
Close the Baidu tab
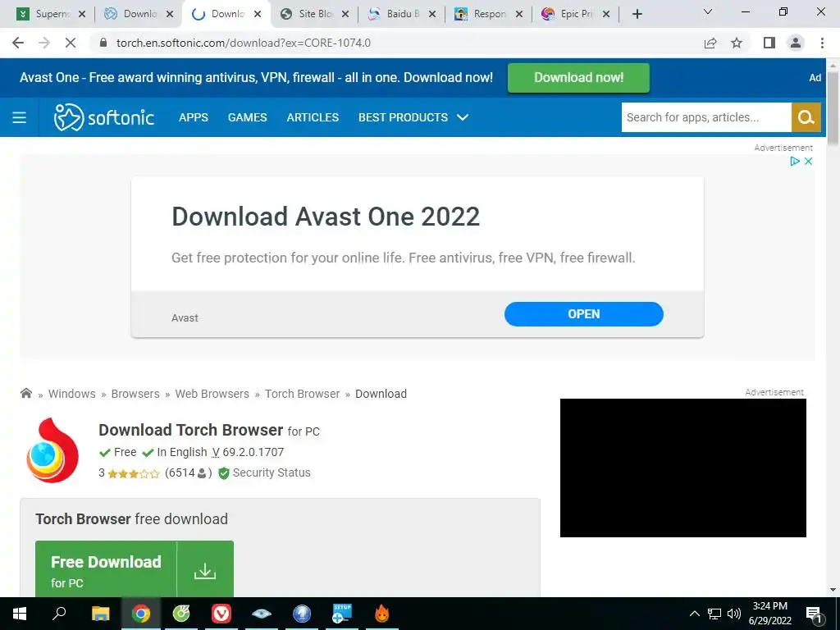click(432, 15)
